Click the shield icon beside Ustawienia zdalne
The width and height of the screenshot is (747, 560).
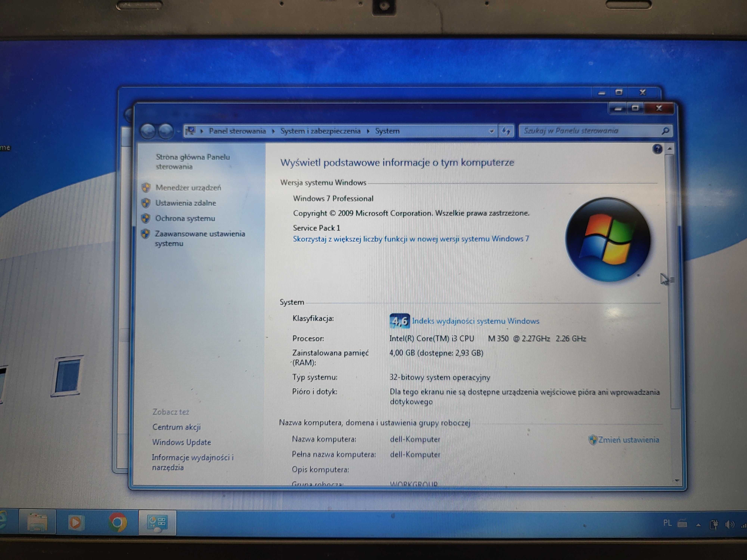tap(146, 203)
